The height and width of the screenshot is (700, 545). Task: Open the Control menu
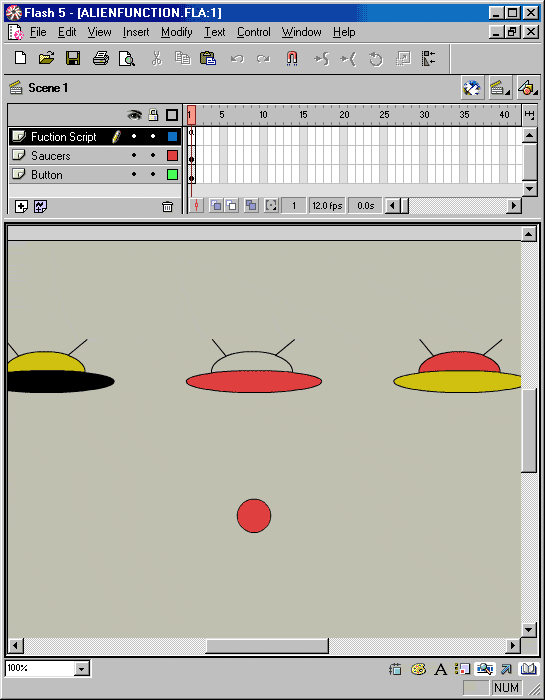pyautogui.click(x=254, y=32)
